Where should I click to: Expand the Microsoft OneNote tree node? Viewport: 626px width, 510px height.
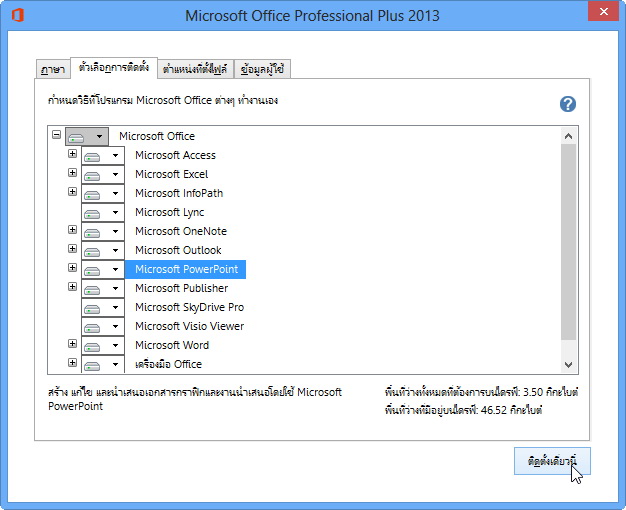(72, 229)
